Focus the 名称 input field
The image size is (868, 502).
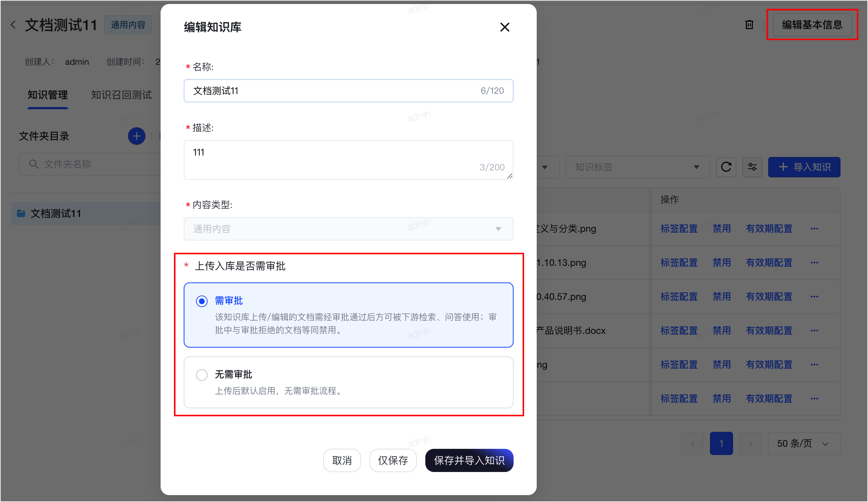348,91
